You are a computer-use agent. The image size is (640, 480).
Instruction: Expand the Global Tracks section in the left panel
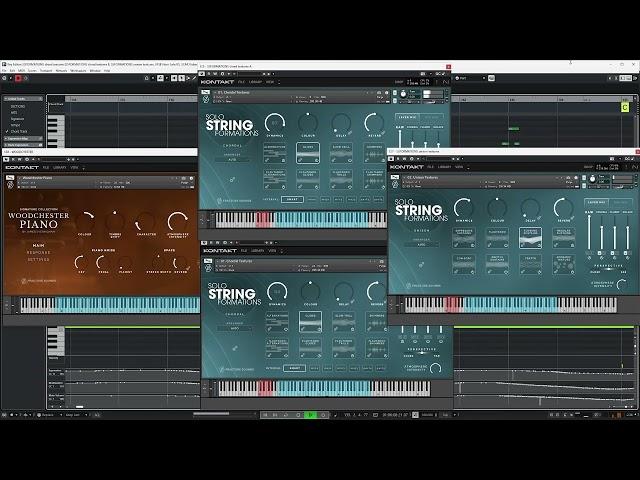[x=23, y=99]
